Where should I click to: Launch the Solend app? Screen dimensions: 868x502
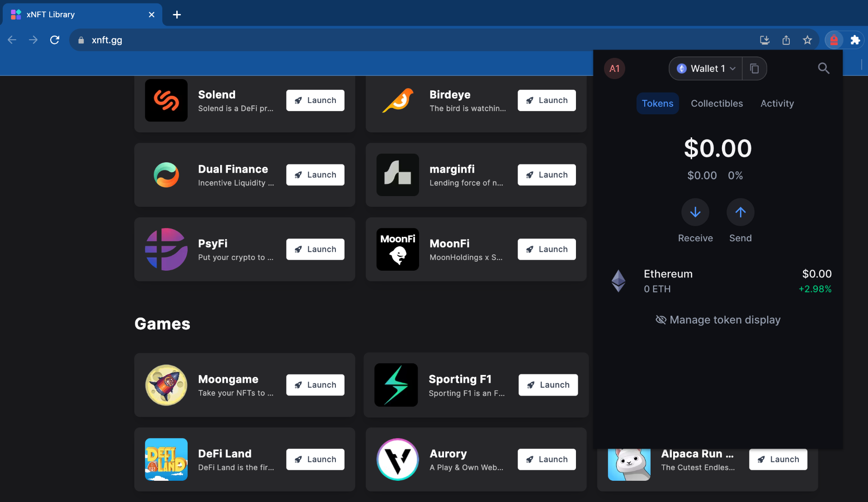tap(315, 100)
